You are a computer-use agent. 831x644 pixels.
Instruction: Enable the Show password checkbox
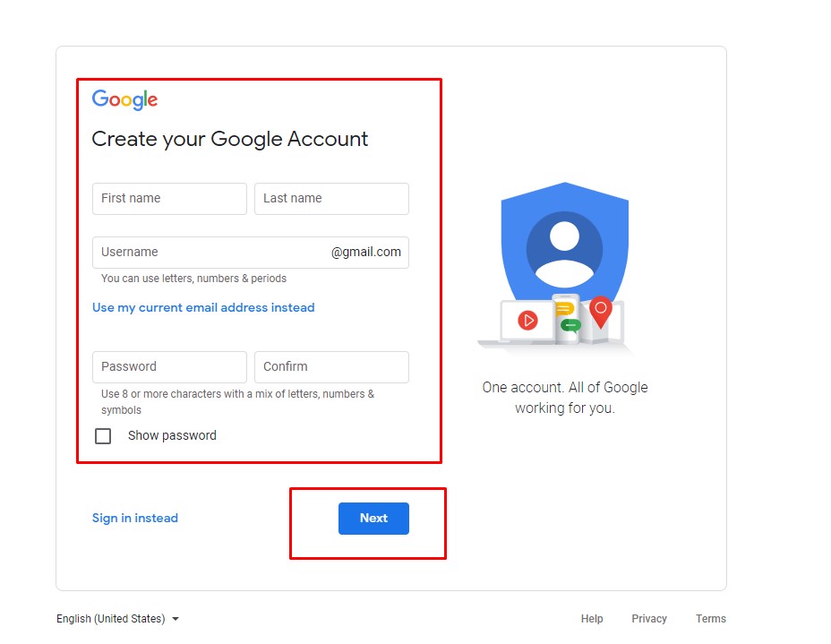(103, 436)
